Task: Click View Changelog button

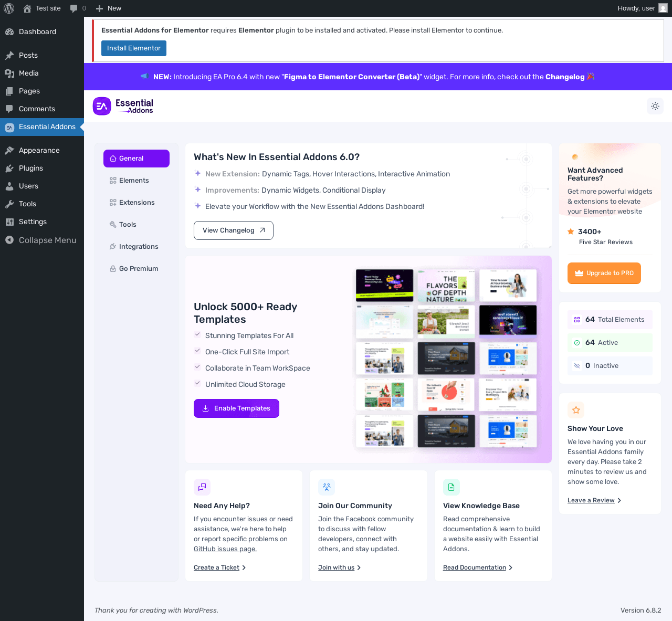Action: (234, 230)
